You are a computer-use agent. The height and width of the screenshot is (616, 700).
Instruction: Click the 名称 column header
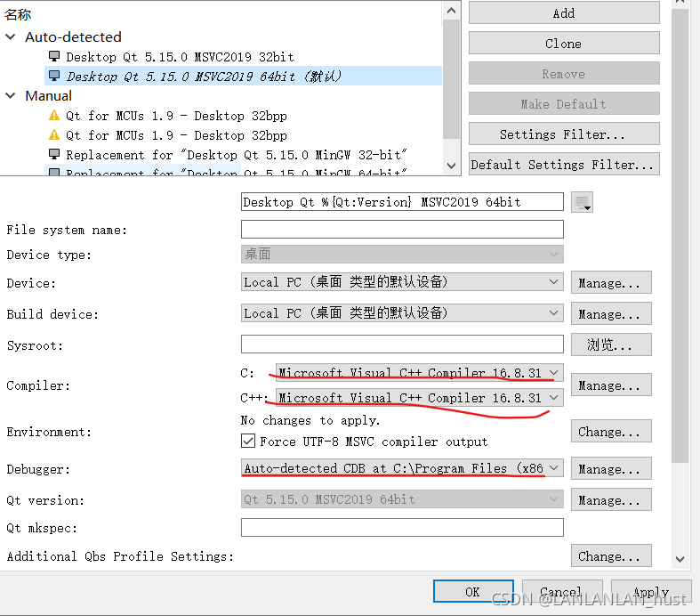click(x=18, y=14)
